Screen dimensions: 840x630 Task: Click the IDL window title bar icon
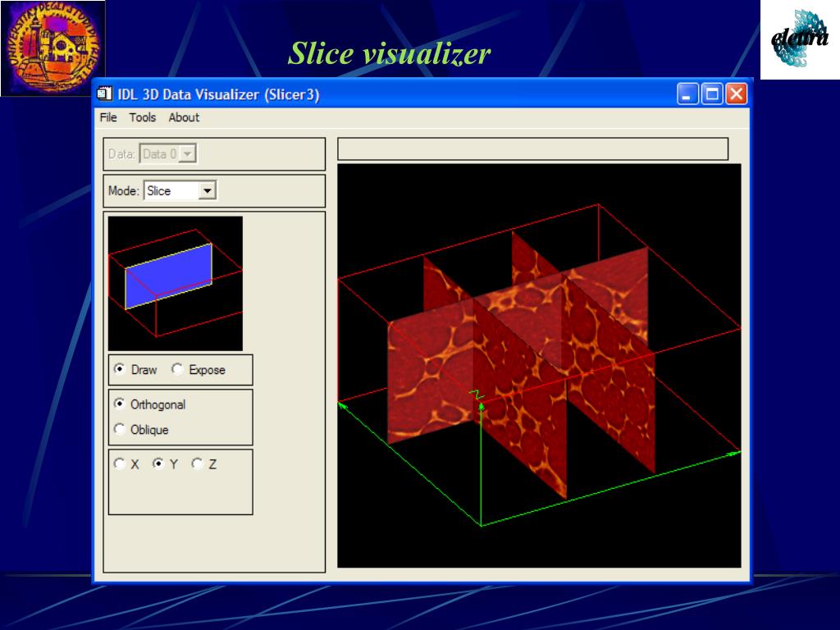[x=104, y=94]
